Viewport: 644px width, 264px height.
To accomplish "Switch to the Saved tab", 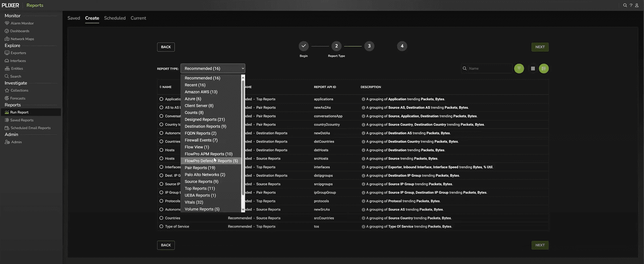I will 74,18.
